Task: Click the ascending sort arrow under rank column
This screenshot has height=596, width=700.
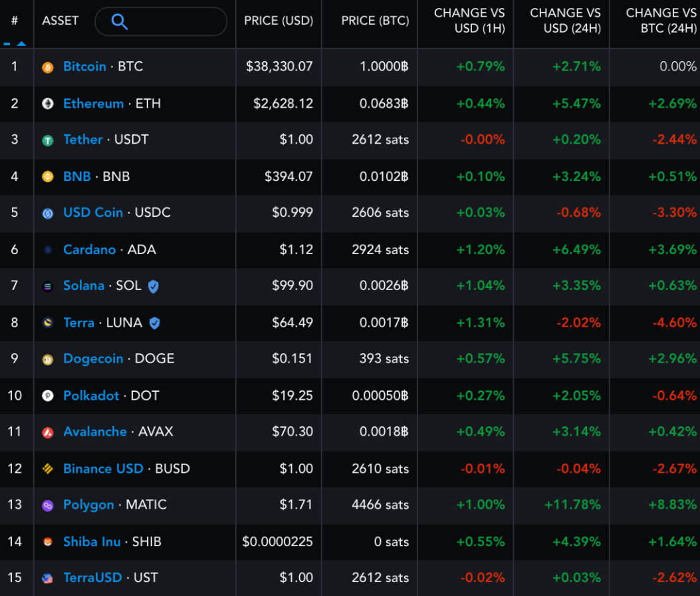Action: tap(21, 44)
